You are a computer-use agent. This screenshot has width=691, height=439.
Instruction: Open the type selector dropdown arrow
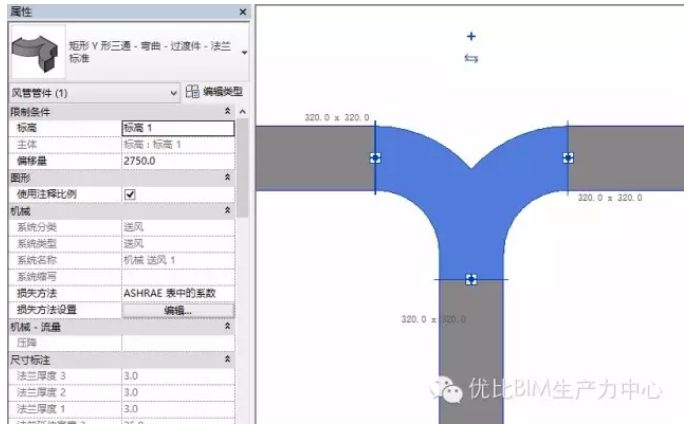coord(244,49)
